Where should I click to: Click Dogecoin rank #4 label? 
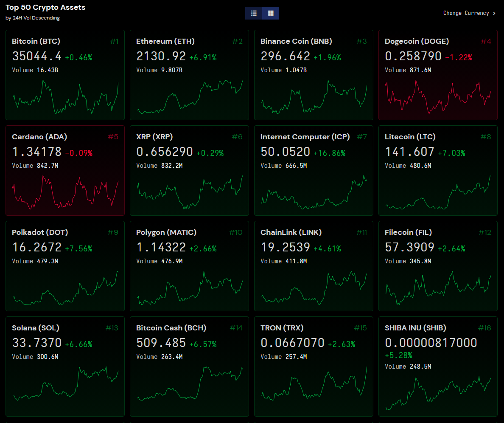click(x=486, y=41)
